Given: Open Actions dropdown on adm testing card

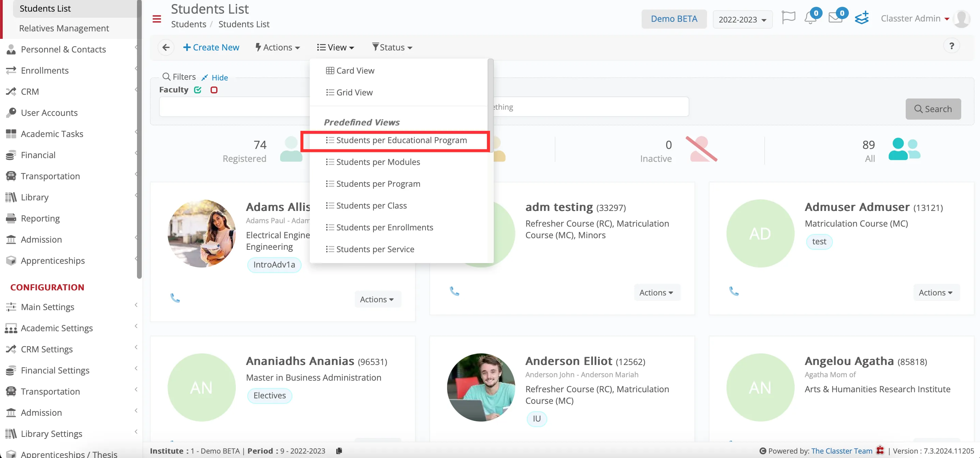Looking at the screenshot, I should (656, 292).
